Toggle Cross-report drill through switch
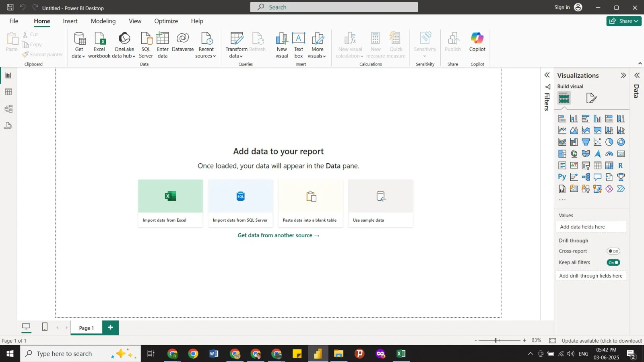Screen dimensions: 644x362 pos(613,251)
